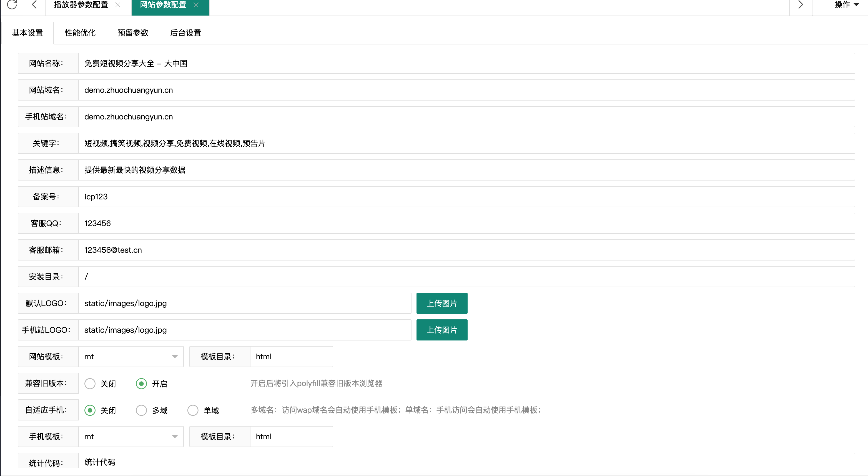This screenshot has width=868, height=476.
Task: Close the 网站参数配置 tab
Action: 196,5
